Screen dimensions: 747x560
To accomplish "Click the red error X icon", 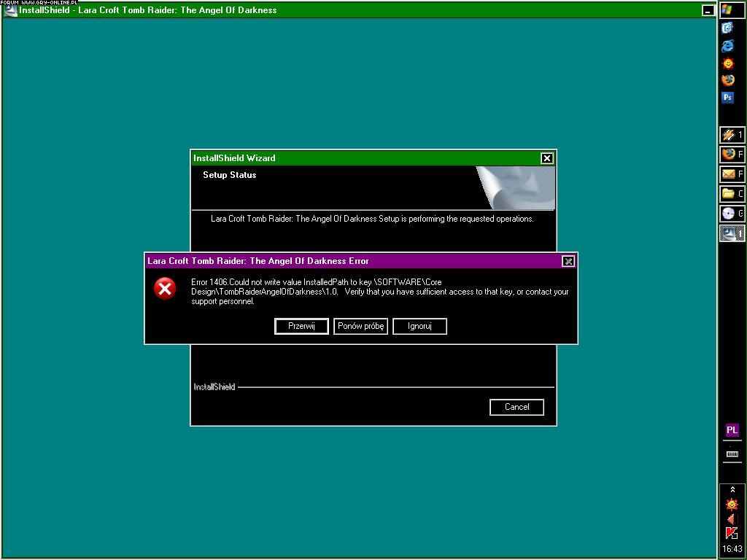I will click(x=165, y=288).
